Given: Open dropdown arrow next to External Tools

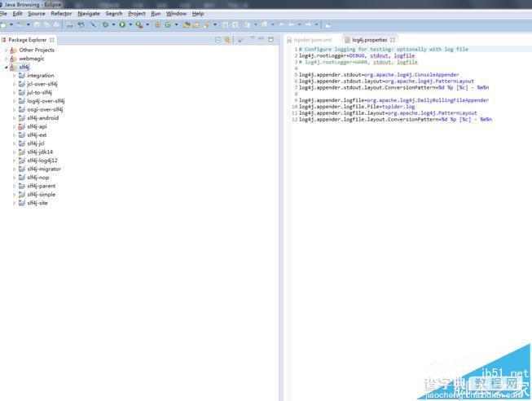Looking at the screenshot, I should click(147, 24).
